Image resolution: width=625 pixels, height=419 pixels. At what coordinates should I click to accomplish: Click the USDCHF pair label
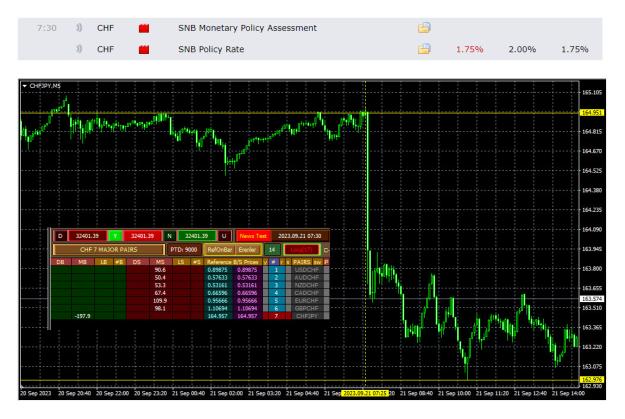[307, 270]
